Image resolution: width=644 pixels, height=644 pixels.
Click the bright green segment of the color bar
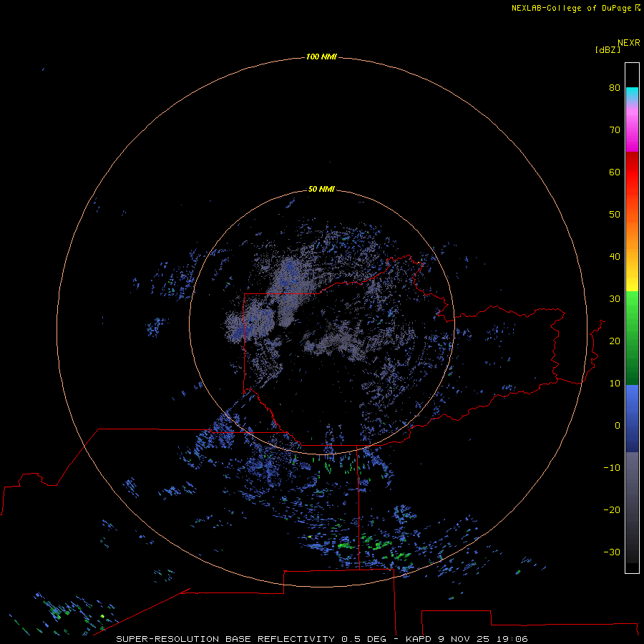click(x=632, y=304)
